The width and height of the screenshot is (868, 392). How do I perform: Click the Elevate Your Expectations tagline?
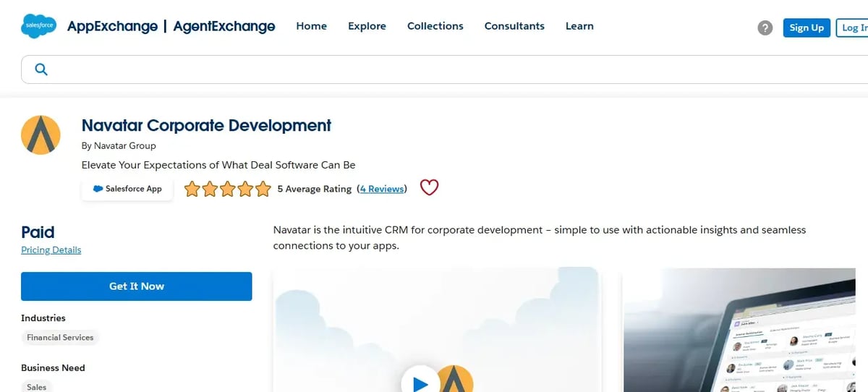[x=218, y=165]
